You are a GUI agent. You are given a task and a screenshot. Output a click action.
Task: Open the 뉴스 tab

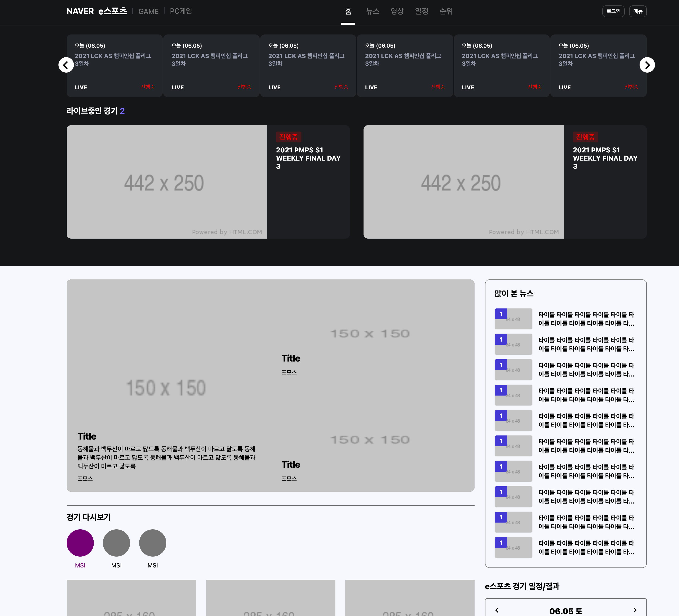click(373, 11)
